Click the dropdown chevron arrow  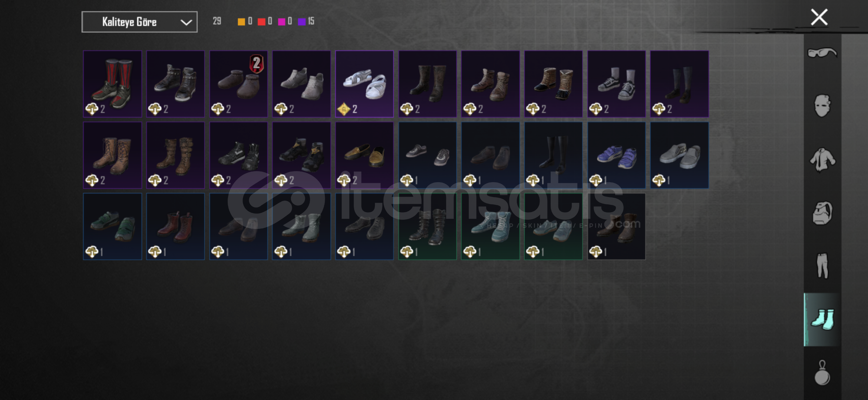[186, 22]
